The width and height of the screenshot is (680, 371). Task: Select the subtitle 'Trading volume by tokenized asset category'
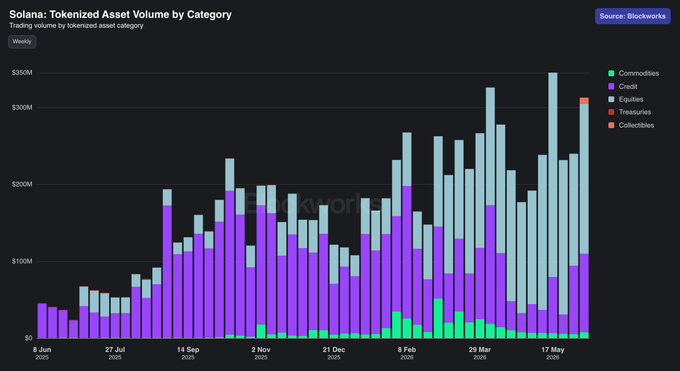(76, 26)
